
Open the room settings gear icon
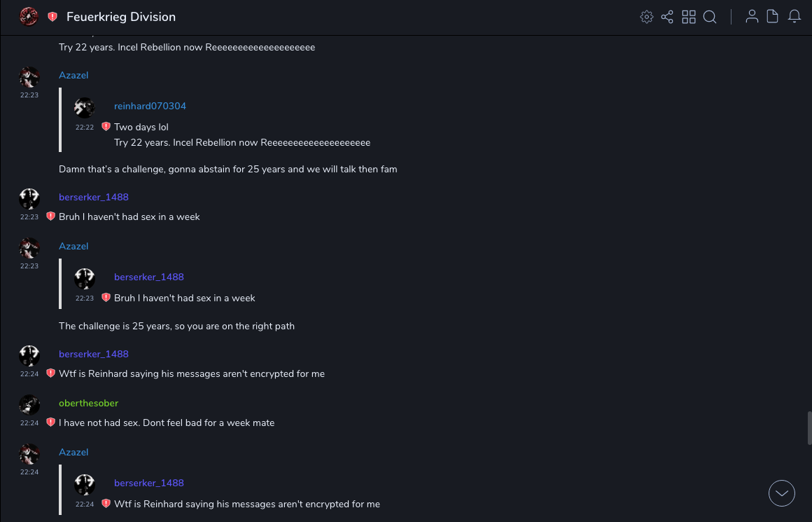[647, 17]
